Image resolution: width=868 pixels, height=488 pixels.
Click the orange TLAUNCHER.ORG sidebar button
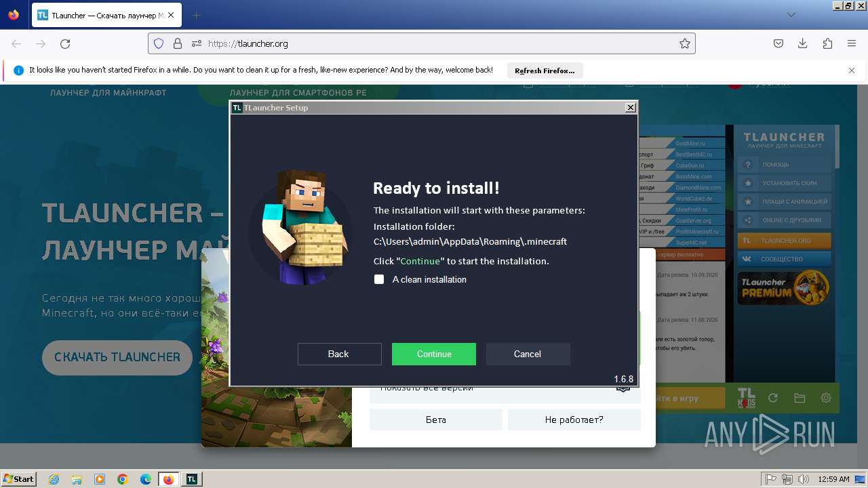point(784,241)
